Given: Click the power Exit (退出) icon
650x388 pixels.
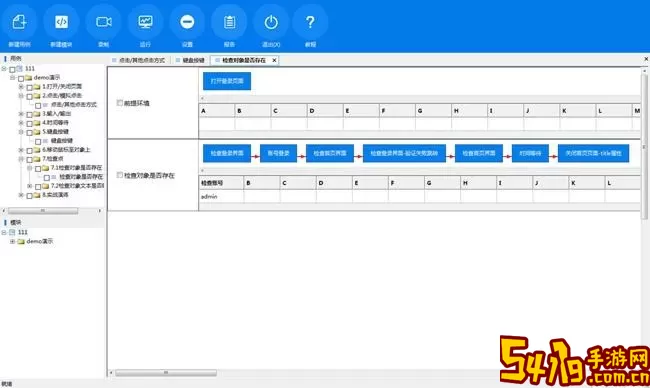Looking at the screenshot, I should click(x=271, y=22).
